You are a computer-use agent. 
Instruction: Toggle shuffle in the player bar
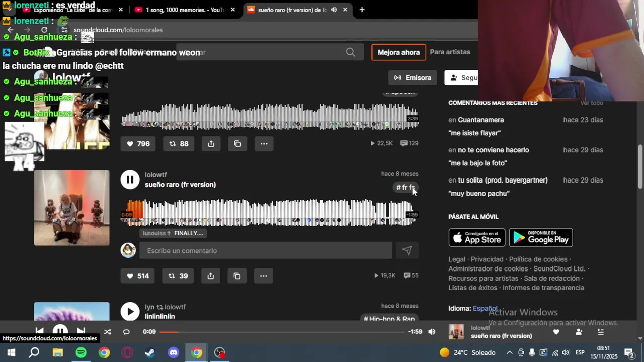click(x=107, y=332)
